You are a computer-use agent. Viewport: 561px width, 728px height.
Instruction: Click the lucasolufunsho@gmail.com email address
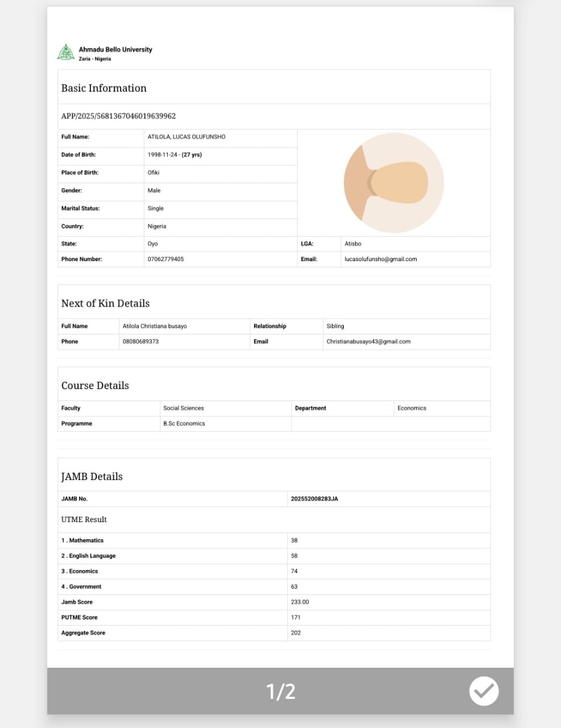pos(380,259)
